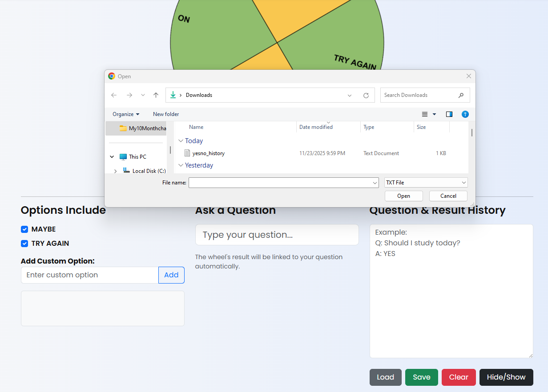Screen dimensions: 548x392
Task: Click the search magnifier icon
Action: point(461,95)
